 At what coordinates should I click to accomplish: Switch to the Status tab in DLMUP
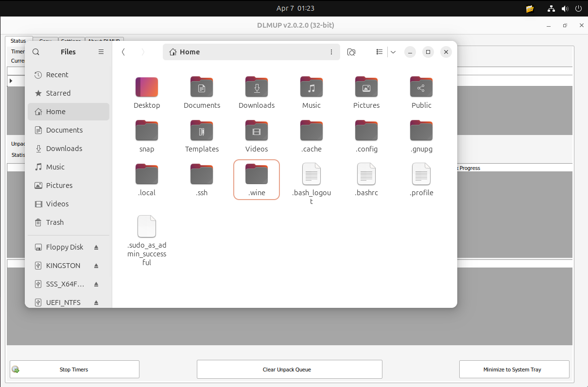coord(18,41)
